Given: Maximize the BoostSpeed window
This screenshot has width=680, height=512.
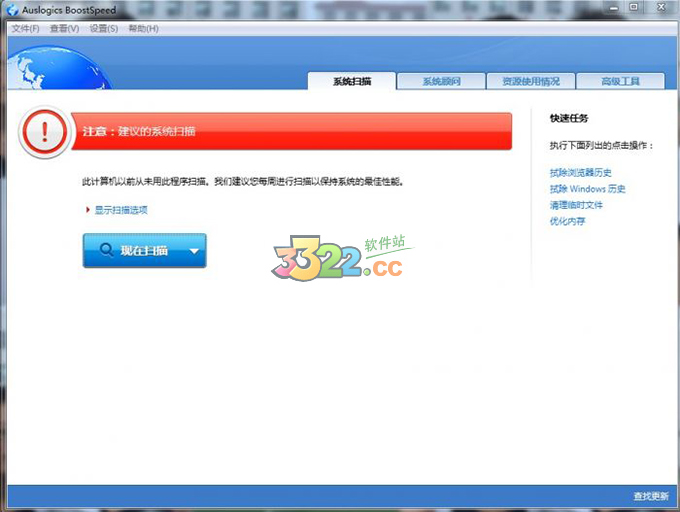Looking at the screenshot, I should click(x=634, y=7).
